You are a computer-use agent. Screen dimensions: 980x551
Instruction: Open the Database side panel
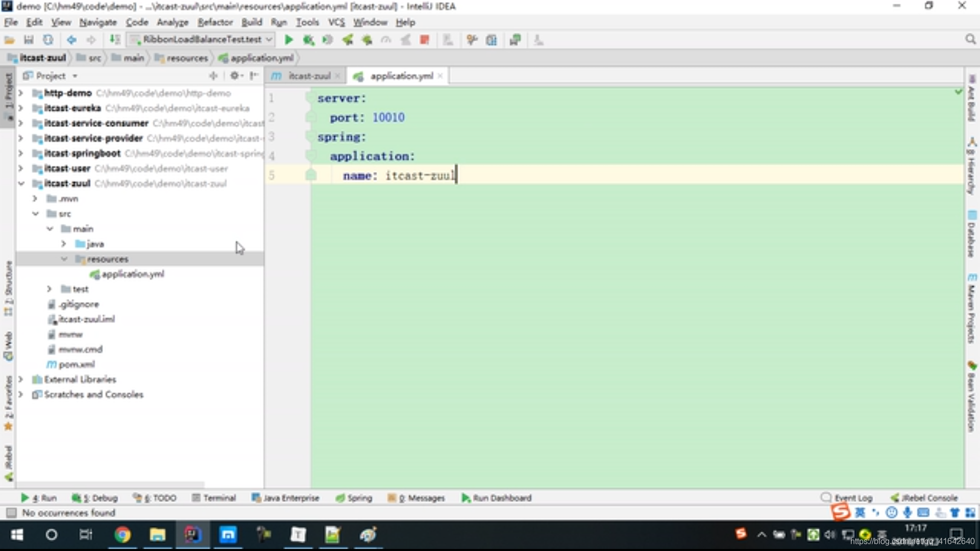[971, 234]
